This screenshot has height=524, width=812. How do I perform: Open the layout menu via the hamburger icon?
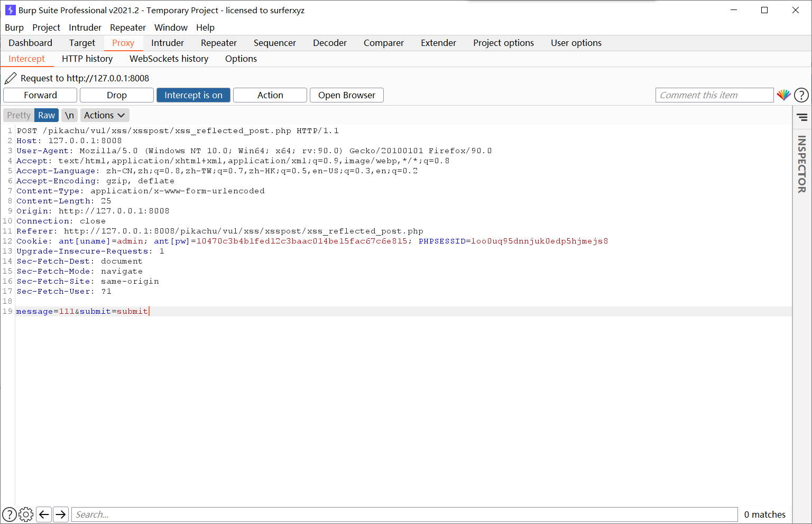(802, 117)
